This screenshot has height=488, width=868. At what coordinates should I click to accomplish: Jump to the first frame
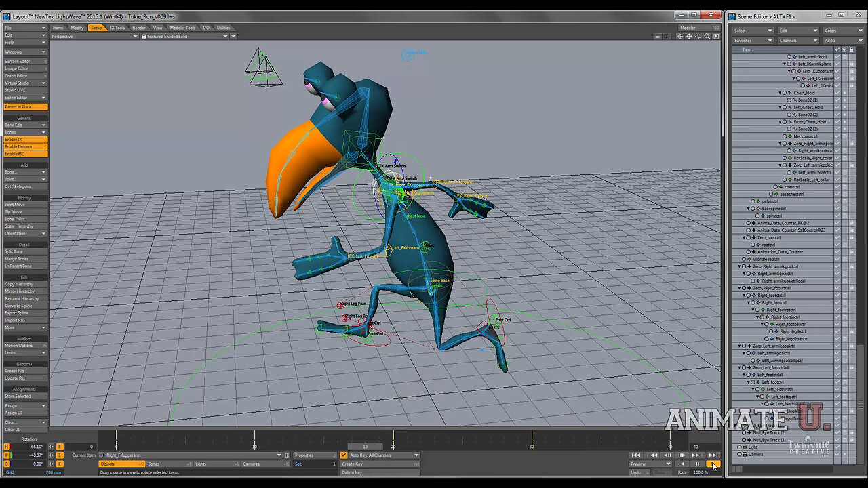coord(635,455)
